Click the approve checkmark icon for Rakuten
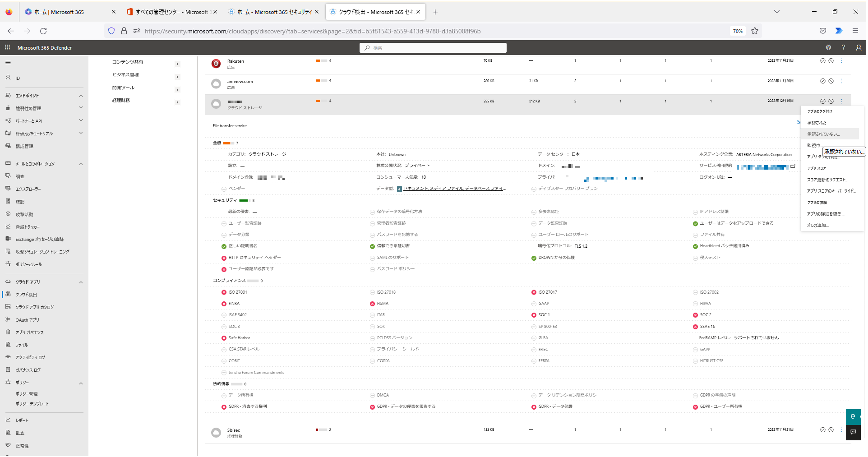868x457 pixels. [822, 61]
